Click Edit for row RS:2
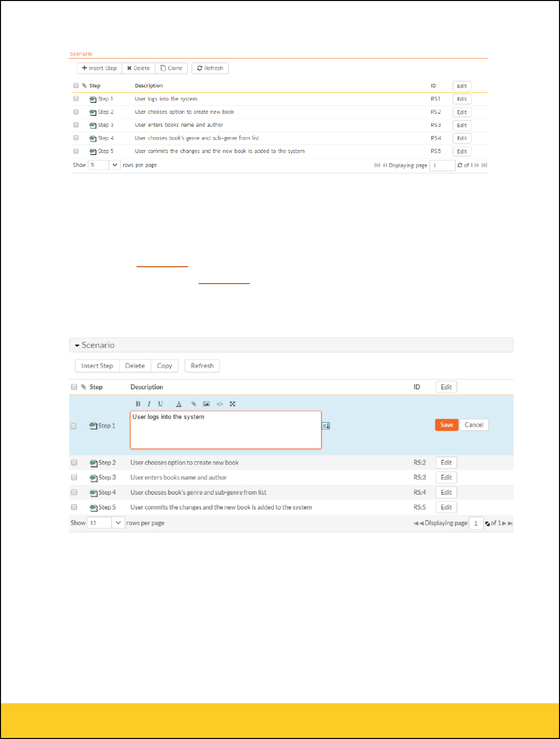This screenshot has height=739, width=560. pyautogui.click(x=446, y=462)
